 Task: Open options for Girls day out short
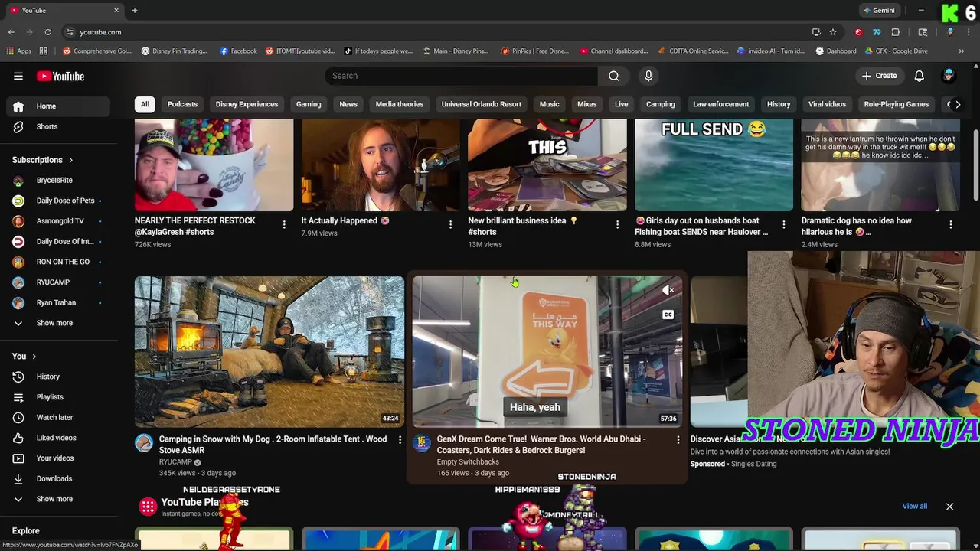pyautogui.click(x=783, y=224)
